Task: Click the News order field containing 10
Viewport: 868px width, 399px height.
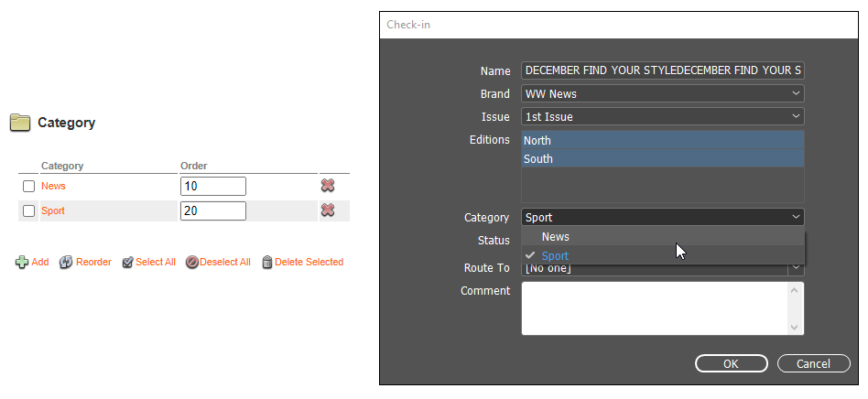Action: pyautogui.click(x=213, y=186)
